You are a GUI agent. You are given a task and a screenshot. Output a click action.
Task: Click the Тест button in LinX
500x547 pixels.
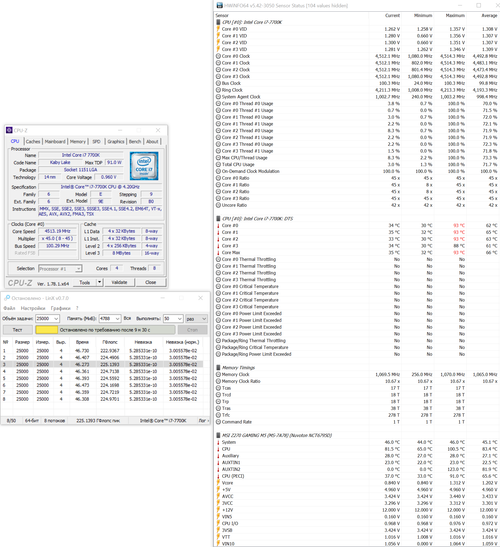[17, 330]
